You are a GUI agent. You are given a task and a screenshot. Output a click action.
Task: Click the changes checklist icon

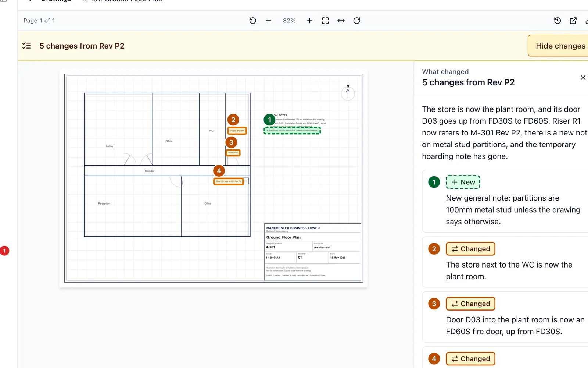26,46
